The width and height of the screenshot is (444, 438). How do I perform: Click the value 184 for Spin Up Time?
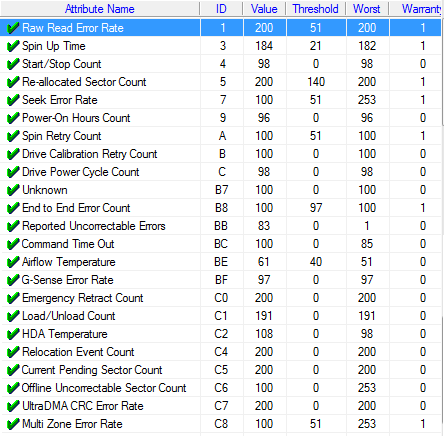[264, 46]
